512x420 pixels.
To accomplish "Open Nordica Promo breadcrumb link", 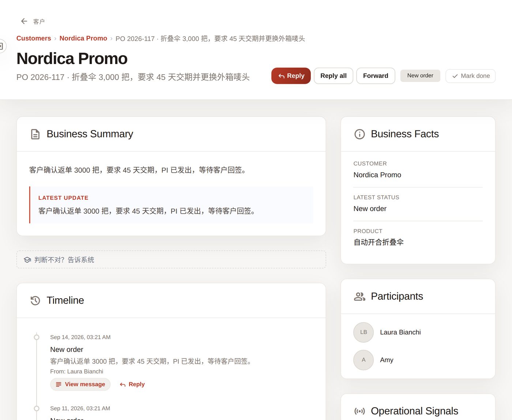I will click(x=83, y=38).
